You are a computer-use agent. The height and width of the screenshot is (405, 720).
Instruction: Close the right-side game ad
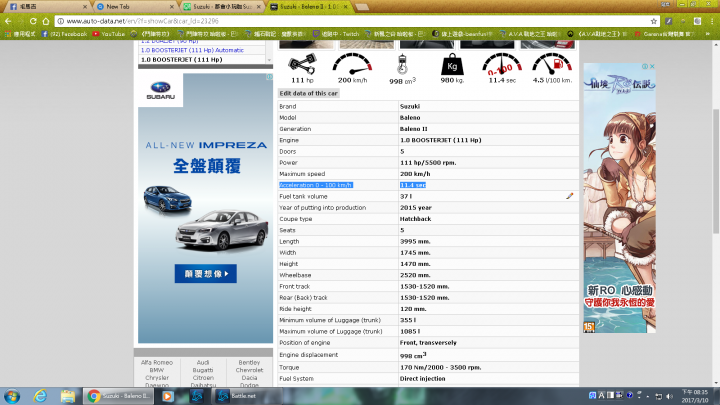[x=652, y=67]
